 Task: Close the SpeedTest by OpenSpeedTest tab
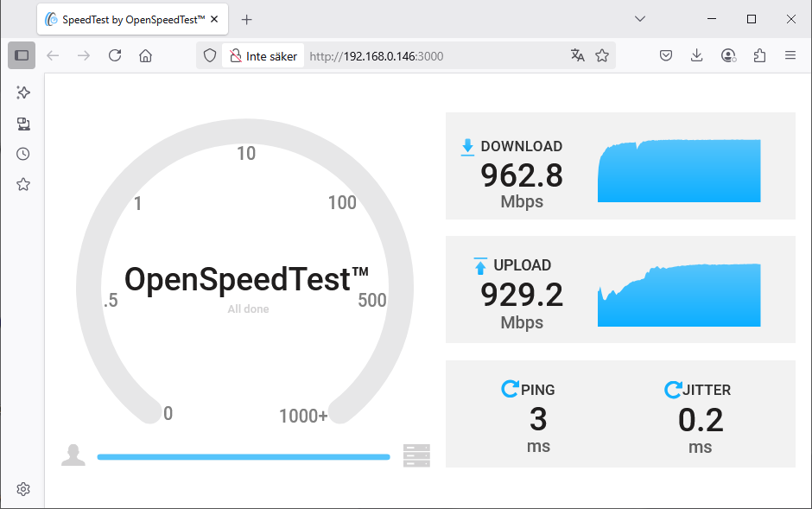click(x=214, y=19)
